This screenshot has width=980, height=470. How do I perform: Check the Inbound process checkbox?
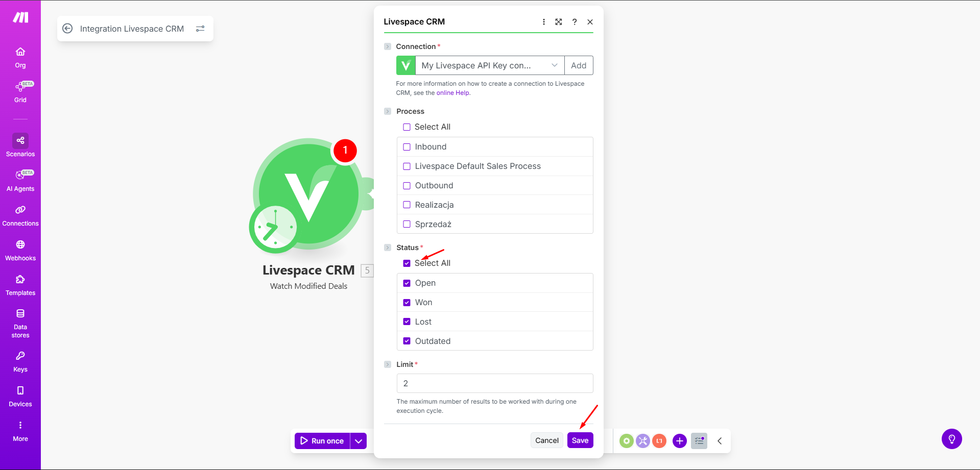(x=407, y=147)
